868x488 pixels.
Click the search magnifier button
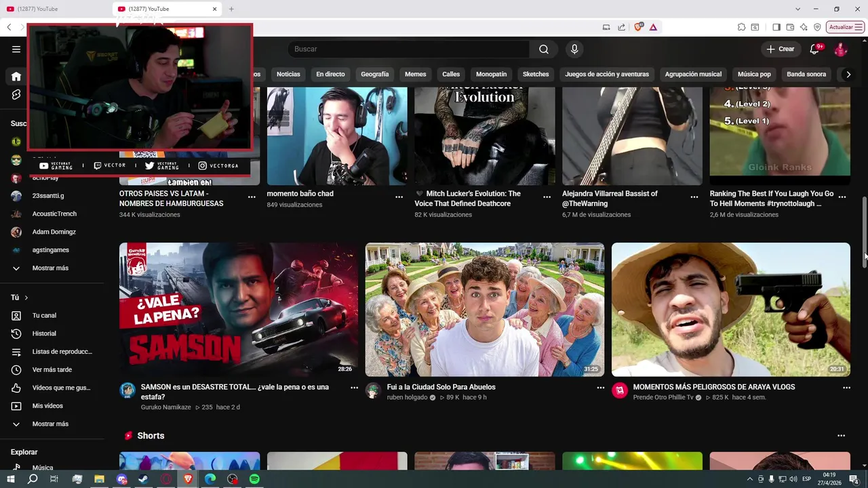click(x=544, y=49)
